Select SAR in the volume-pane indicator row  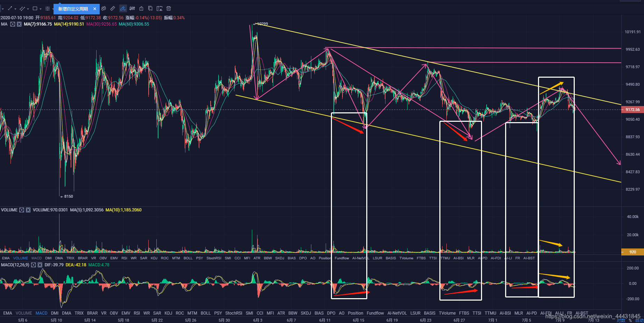144,258
